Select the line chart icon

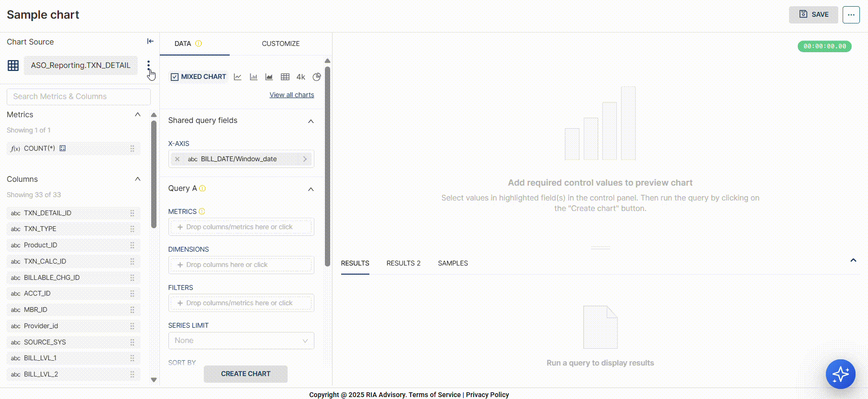coord(237,77)
